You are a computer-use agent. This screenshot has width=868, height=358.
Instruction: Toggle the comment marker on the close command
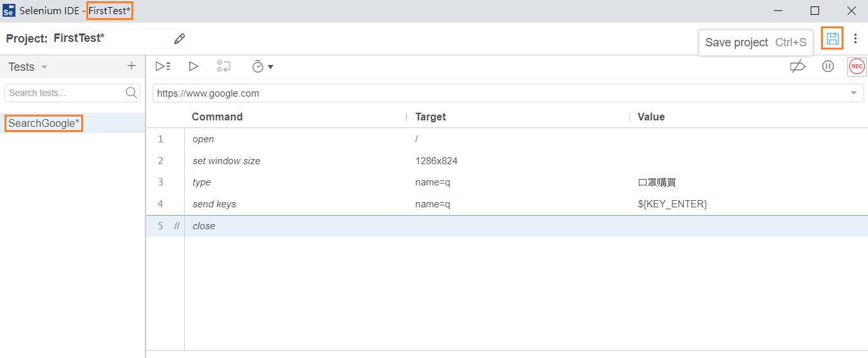pos(177,226)
